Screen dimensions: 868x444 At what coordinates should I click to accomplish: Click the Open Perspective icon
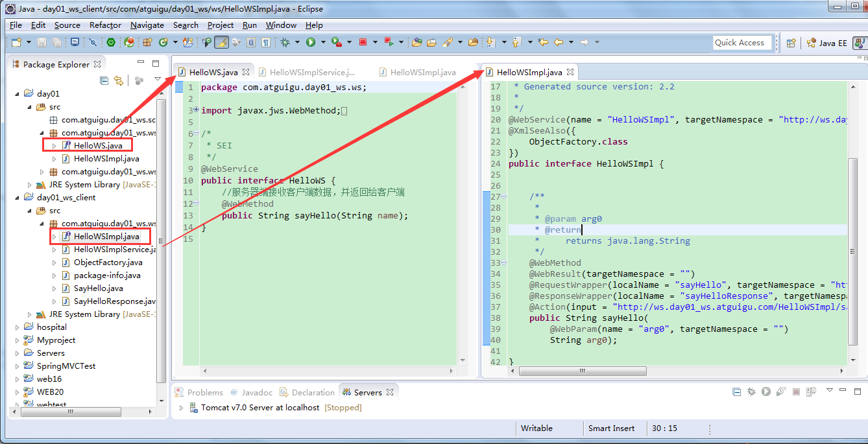point(791,43)
